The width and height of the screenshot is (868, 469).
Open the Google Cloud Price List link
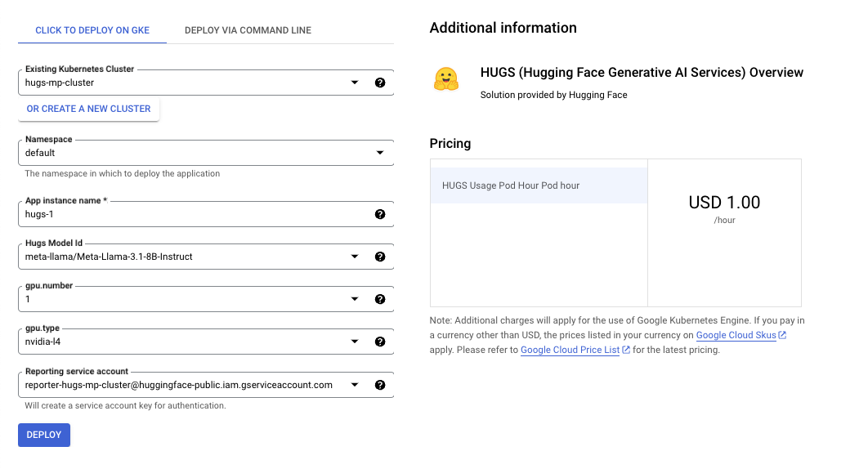[x=570, y=350]
